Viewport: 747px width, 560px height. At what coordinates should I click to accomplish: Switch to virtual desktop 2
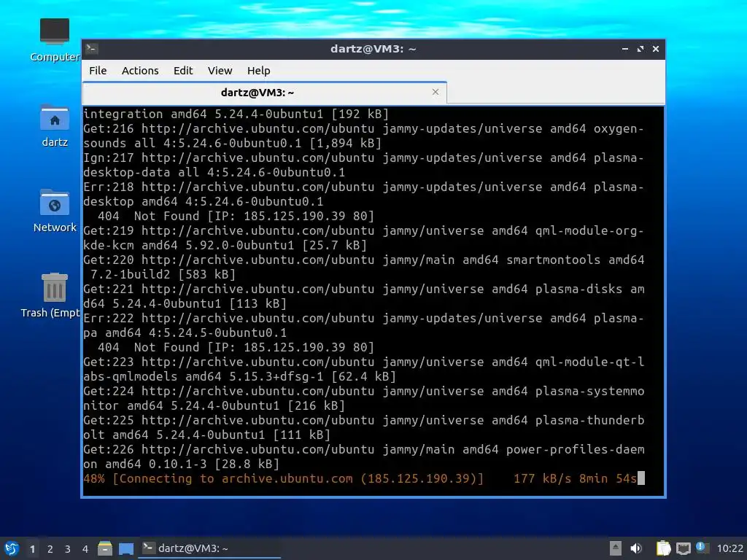[50, 549]
